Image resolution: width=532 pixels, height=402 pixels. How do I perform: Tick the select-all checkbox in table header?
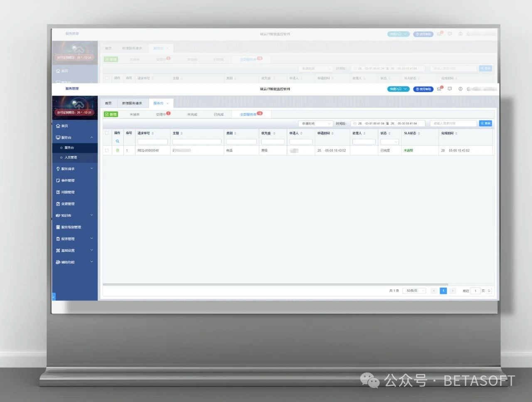point(107,133)
